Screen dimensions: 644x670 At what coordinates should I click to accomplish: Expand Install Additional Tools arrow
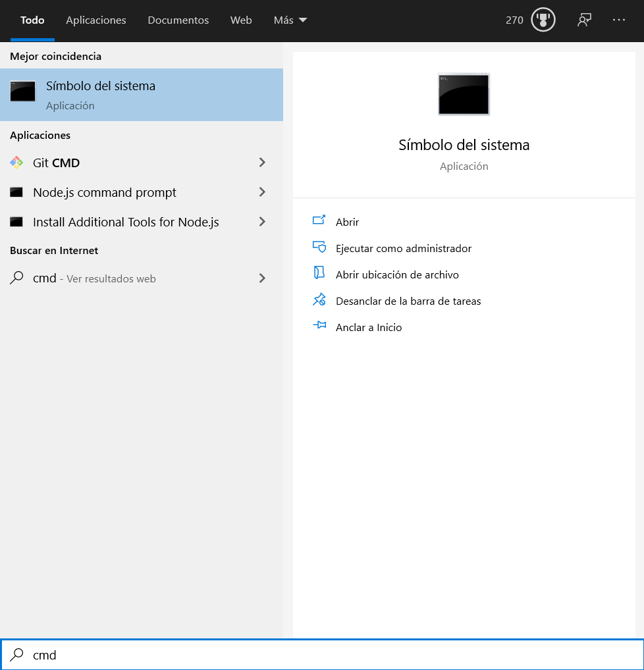coord(262,222)
